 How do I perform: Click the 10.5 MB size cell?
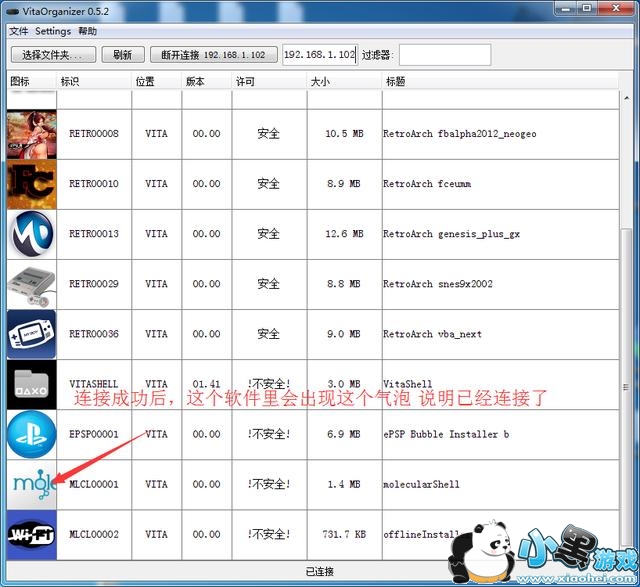(344, 134)
